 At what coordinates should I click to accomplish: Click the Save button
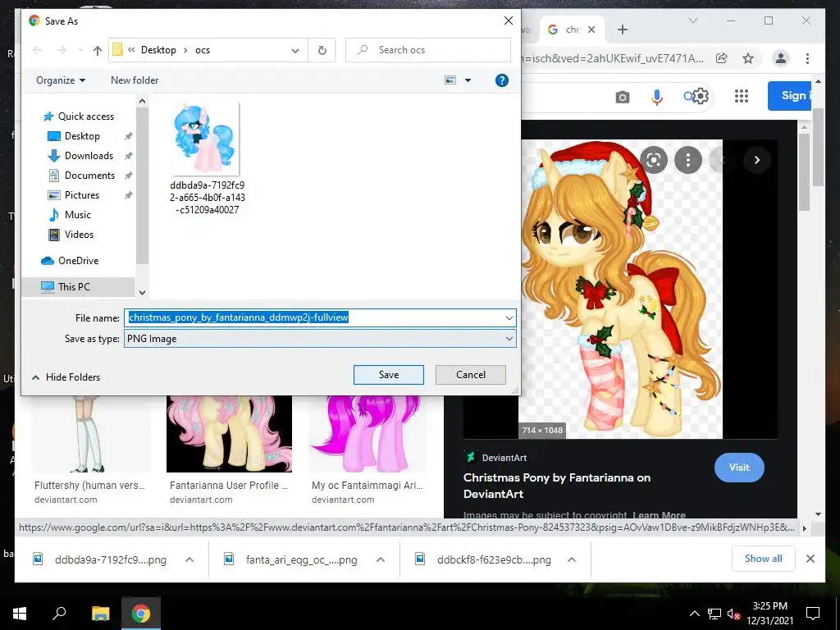coord(388,374)
